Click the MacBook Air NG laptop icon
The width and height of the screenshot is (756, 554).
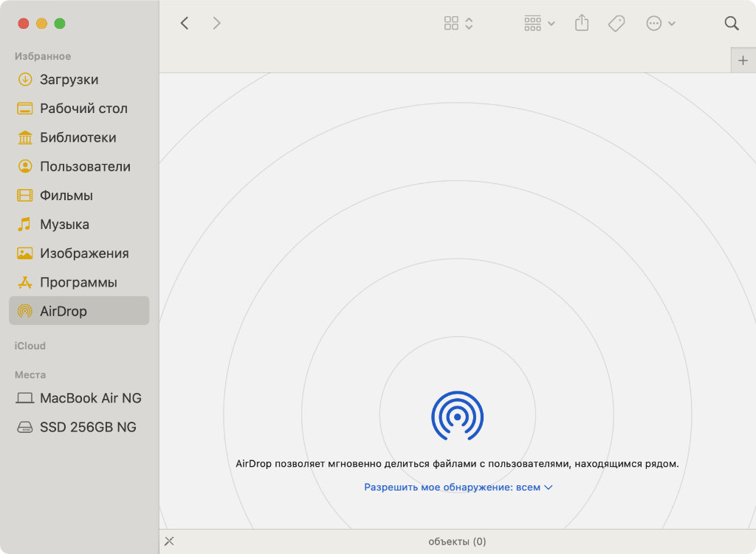(x=25, y=398)
